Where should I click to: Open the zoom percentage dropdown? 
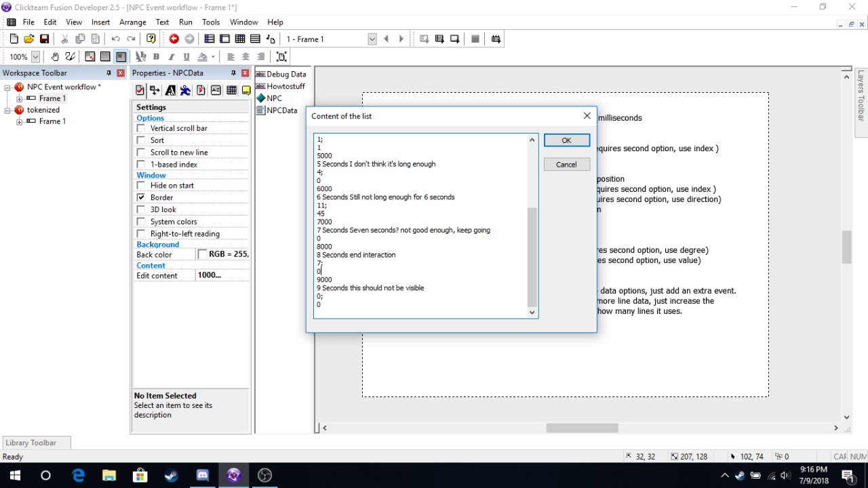tap(35, 57)
